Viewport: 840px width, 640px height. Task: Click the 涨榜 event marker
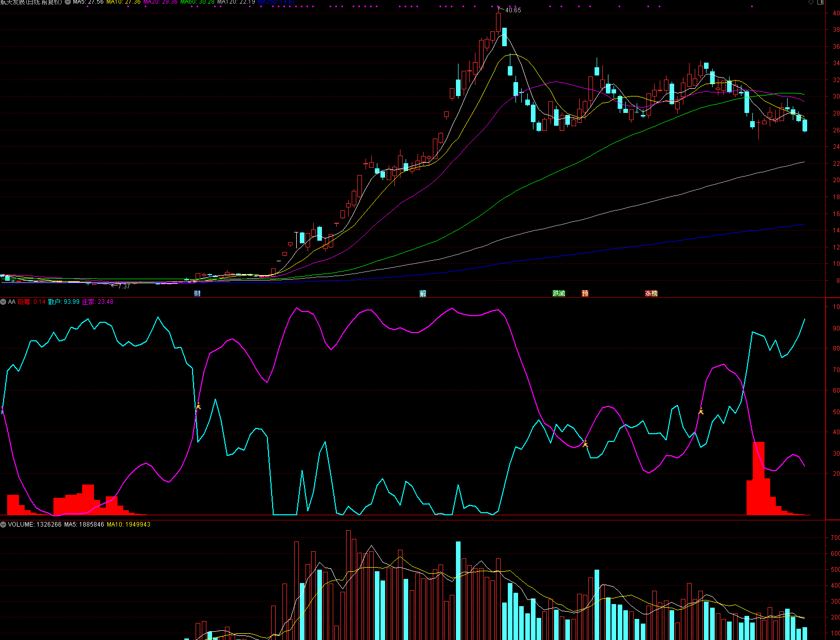coord(651,294)
